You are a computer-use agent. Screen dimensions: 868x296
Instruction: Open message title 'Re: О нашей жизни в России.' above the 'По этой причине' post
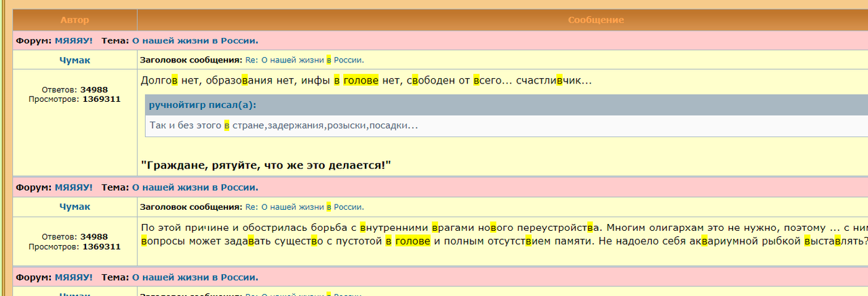coord(304,207)
